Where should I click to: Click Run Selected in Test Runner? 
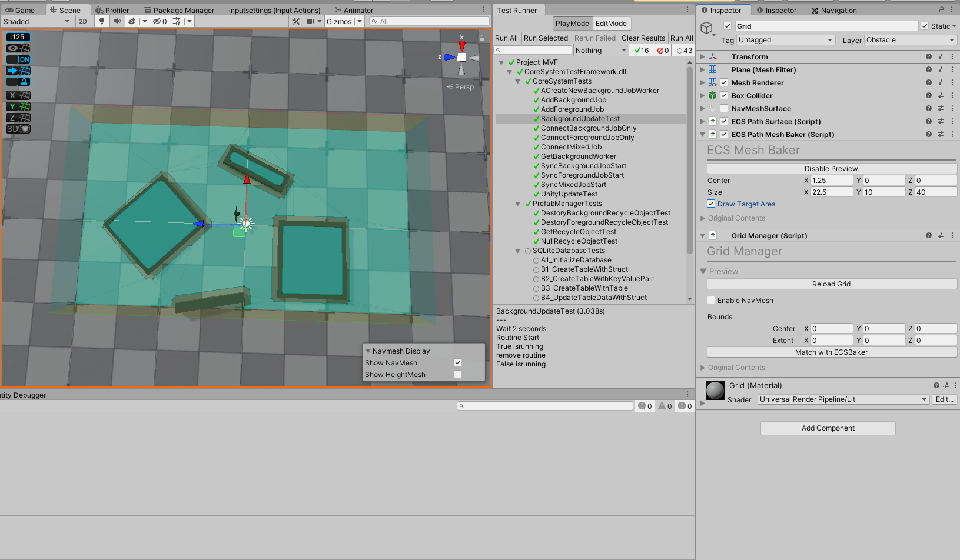[x=546, y=38]
